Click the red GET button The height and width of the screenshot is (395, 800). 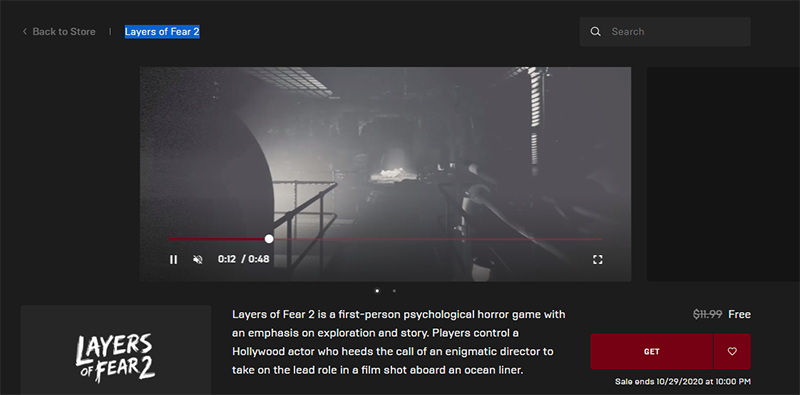(x=652, y=351)
